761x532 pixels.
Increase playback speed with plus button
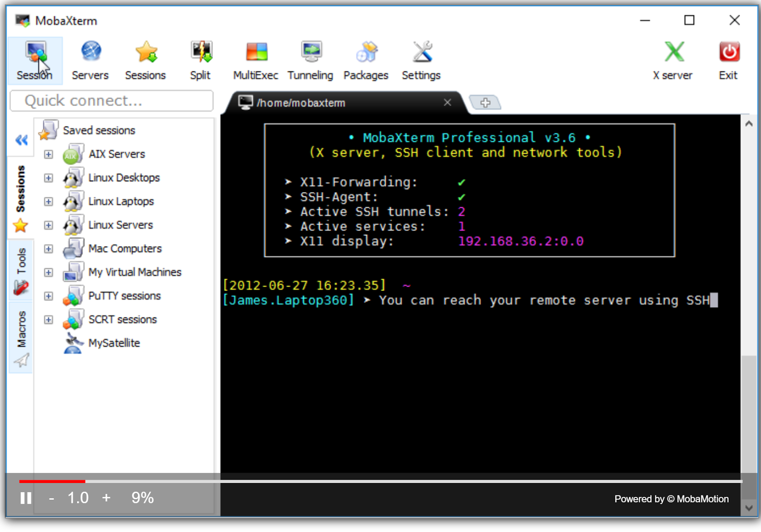(106, 498)
